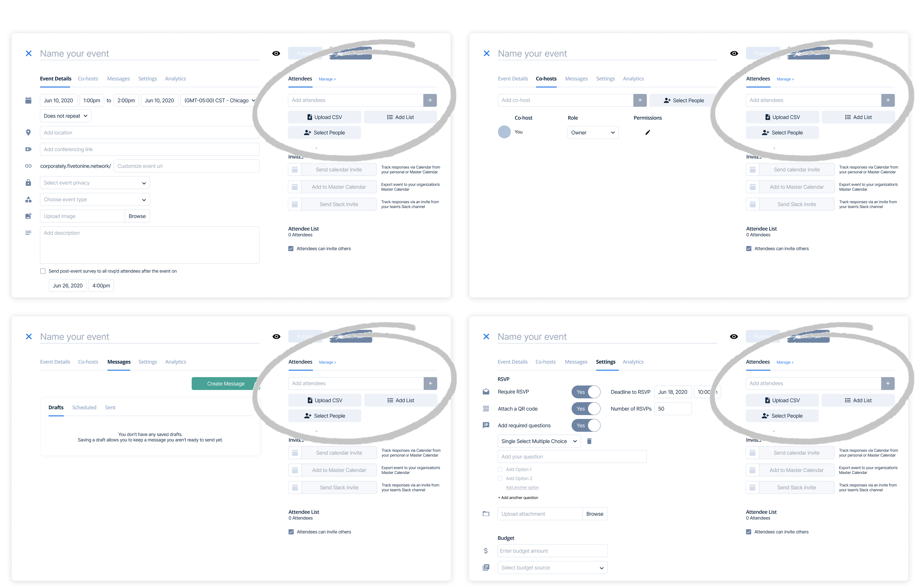The width and height of the screenshot is (920, 588).
Task: Click the Create Message button
Action: point(226,384)
